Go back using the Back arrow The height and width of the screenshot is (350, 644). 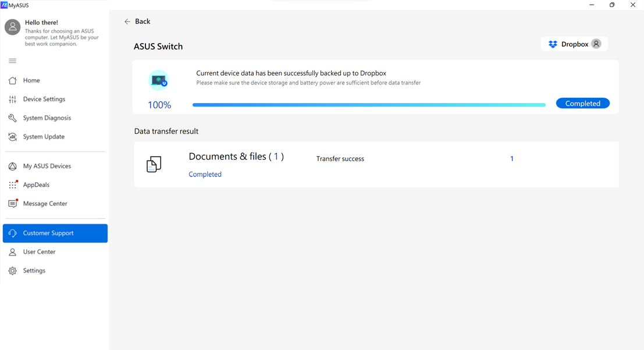[x=137, y=22]
